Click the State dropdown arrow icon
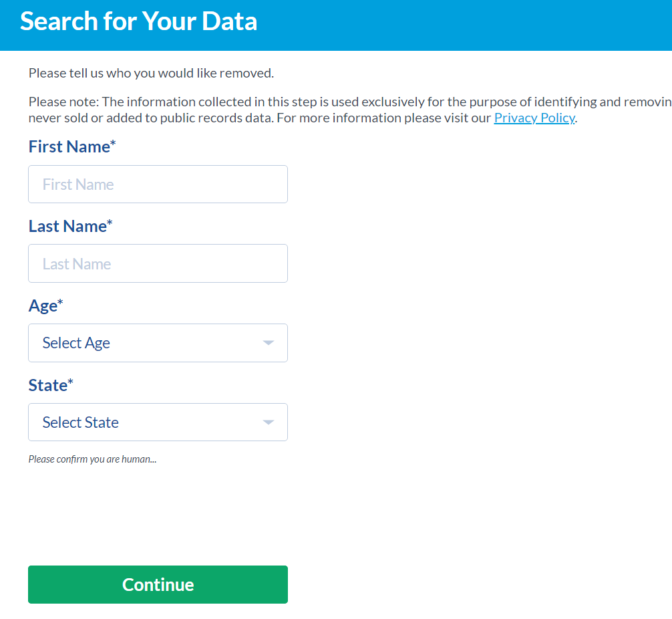Viewport: 672px width, 619px height. click(269, 422)
